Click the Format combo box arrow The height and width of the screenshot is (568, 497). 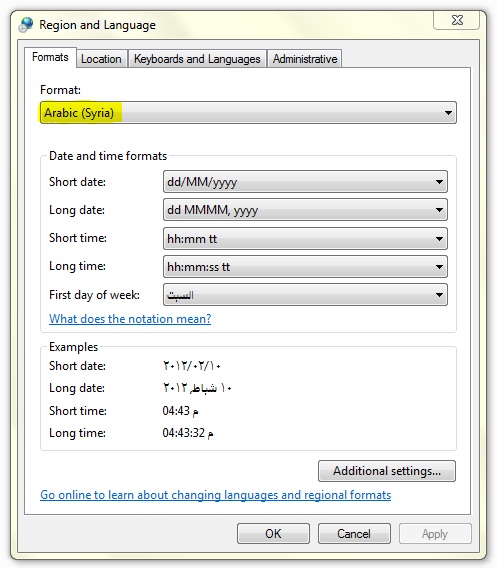coord(448,113)
